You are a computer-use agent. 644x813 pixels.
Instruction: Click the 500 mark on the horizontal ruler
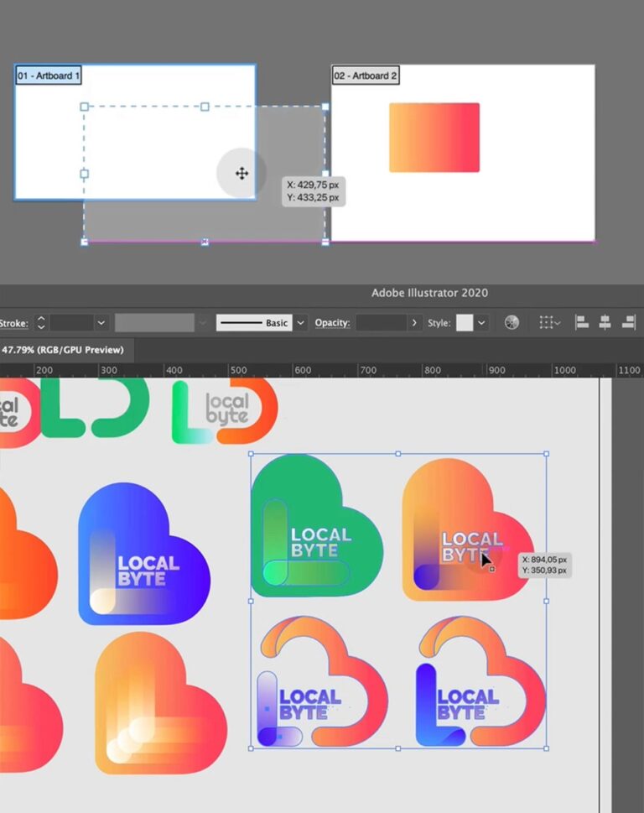pos(238,370)
